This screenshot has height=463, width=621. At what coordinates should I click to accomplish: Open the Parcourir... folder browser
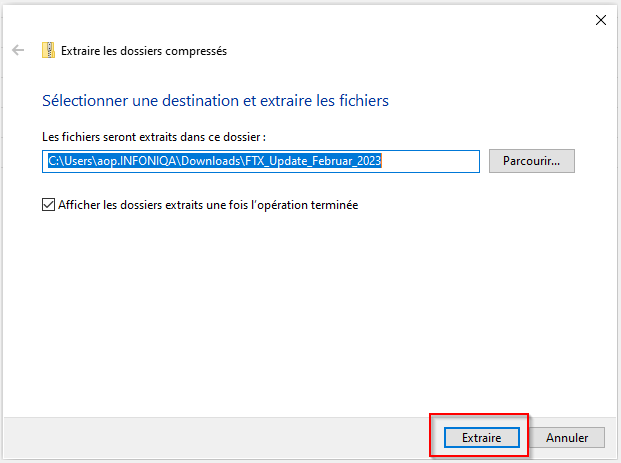pos(531,161)
